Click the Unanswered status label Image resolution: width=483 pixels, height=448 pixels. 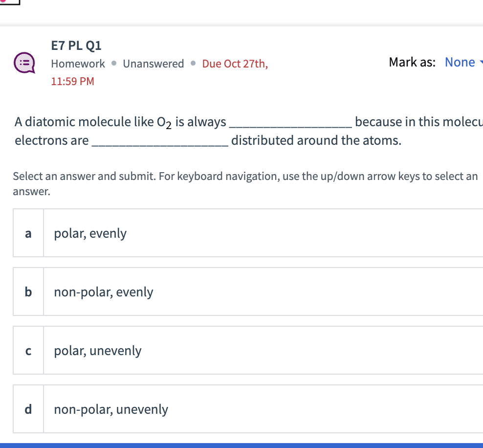coord(153,64)
